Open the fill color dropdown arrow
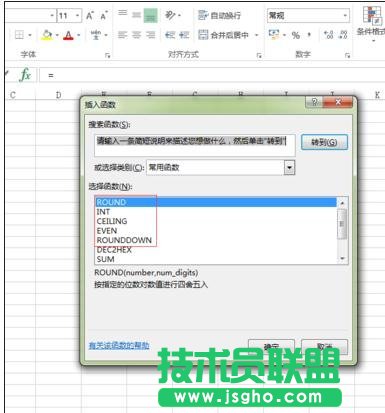This screenshot has height=413, width=385. (57, 35)
